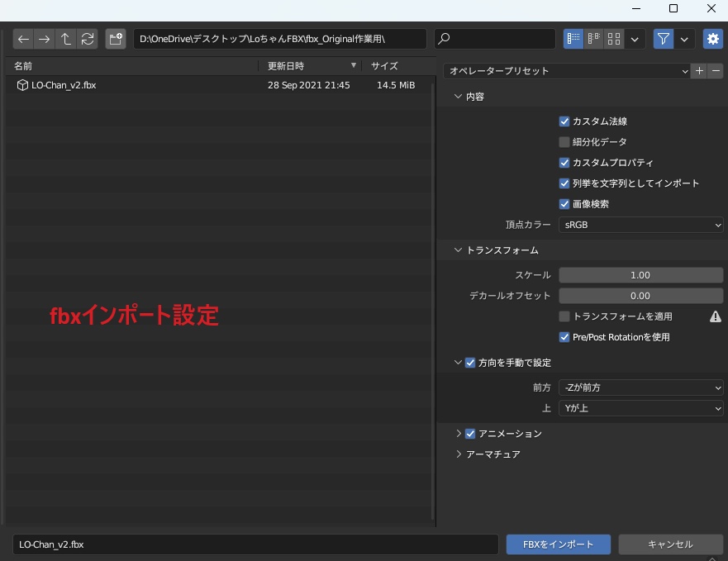Expand the アーマチュア section
The width and height of the screenshot is (728, 561).
(459, 454)
